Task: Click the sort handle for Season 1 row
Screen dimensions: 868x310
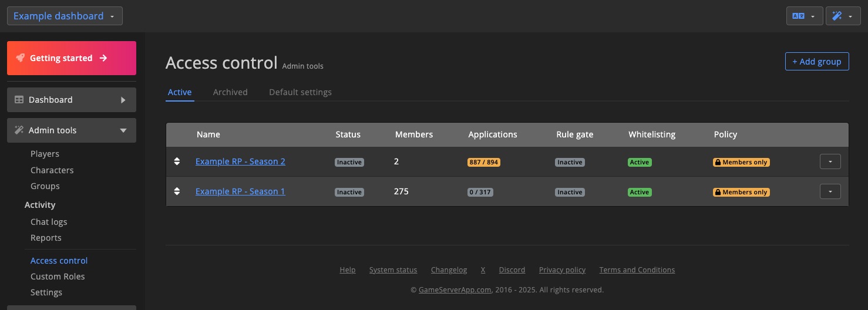Action: point(177,191)
